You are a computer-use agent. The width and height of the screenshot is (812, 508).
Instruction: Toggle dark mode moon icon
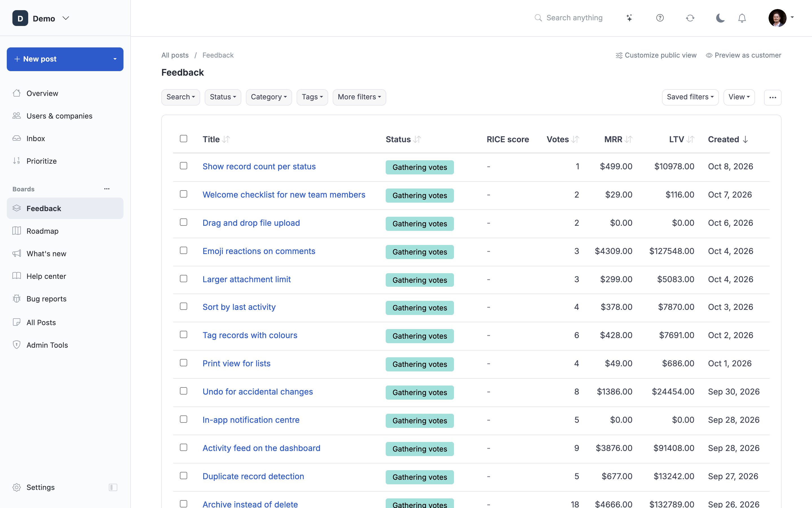(x=720, y=18)
